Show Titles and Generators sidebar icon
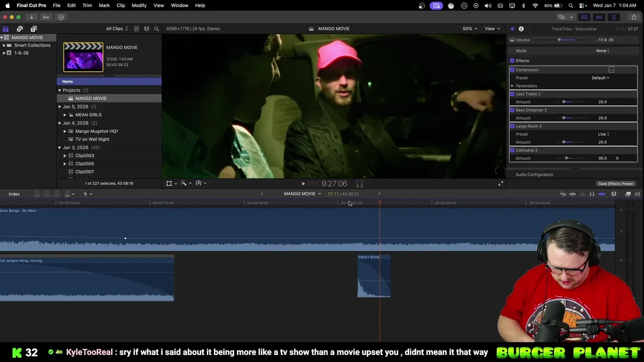 coord(34,29)
